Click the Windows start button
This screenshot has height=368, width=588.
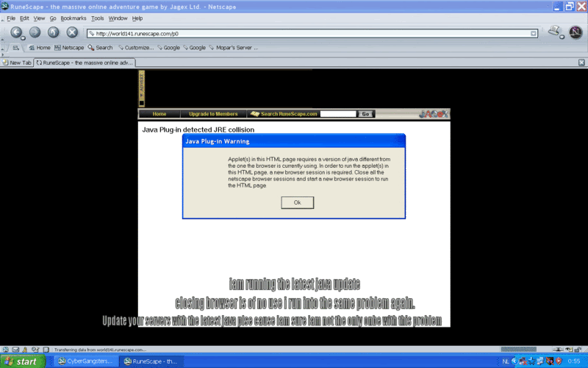23,361
